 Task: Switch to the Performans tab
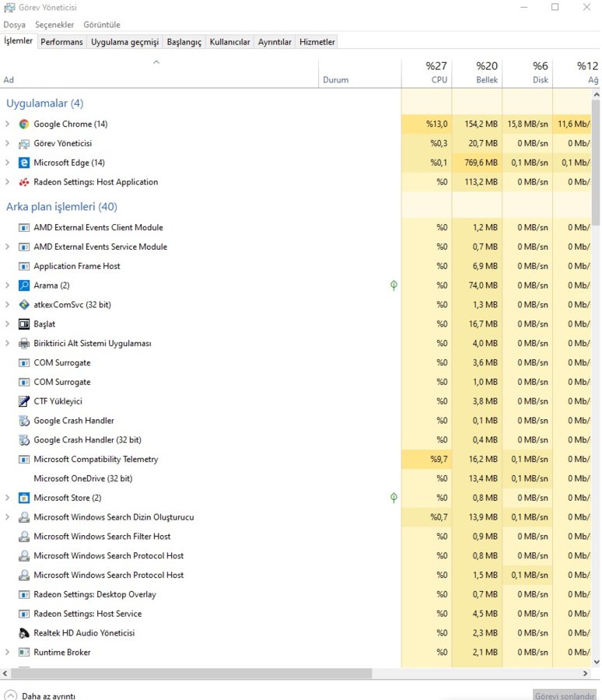click(61, 42)
